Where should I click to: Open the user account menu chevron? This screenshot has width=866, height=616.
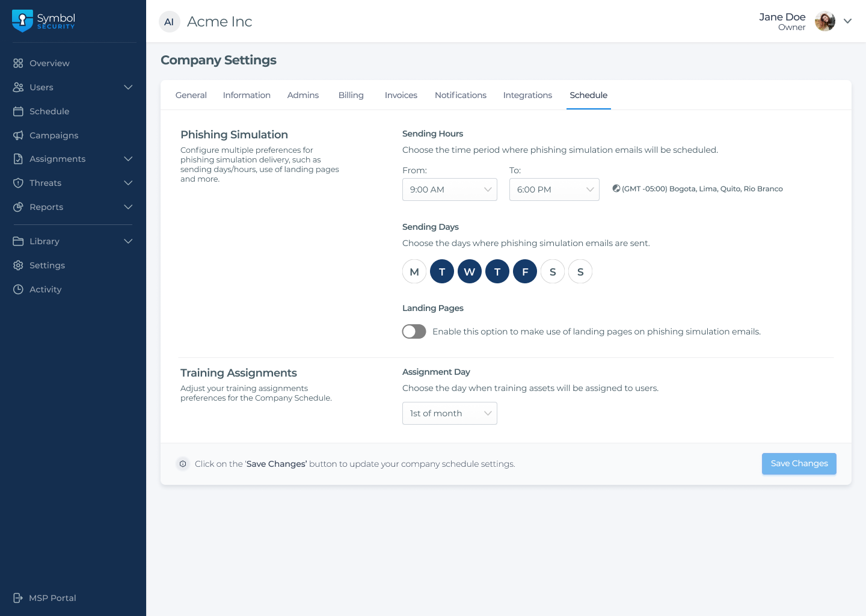tap(848, 21)
